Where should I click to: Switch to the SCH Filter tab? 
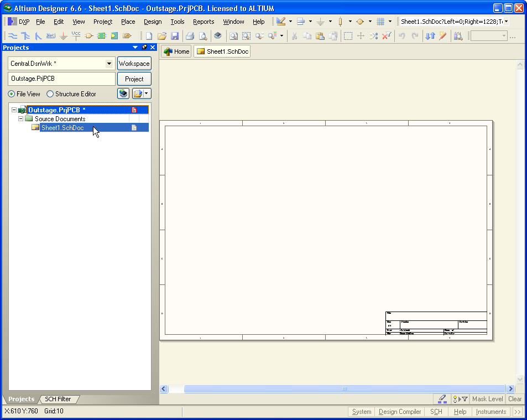click(x=59, y=398)
